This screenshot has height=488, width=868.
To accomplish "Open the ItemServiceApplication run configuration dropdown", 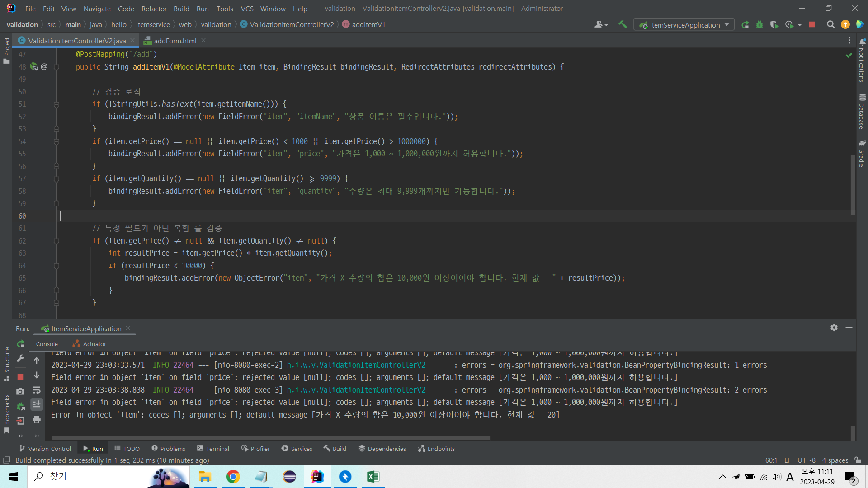I will [x=684, y=25].
